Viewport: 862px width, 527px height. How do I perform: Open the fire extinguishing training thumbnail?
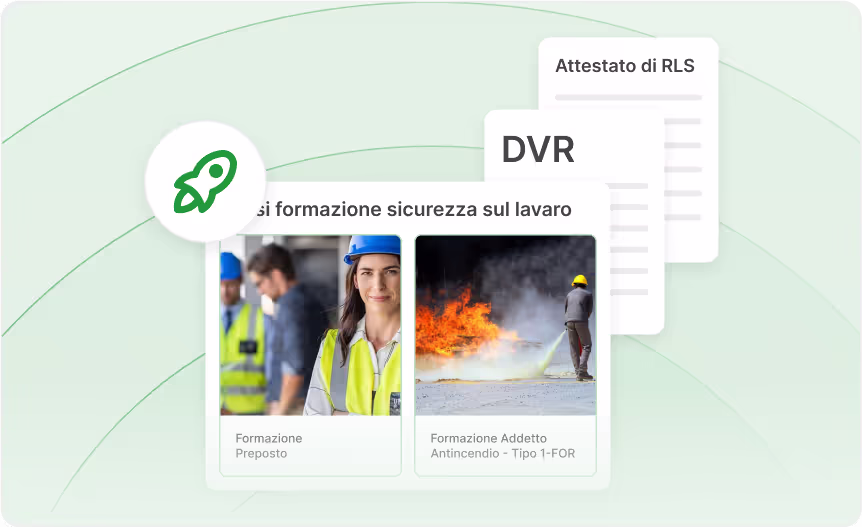[x=505, y=325]
